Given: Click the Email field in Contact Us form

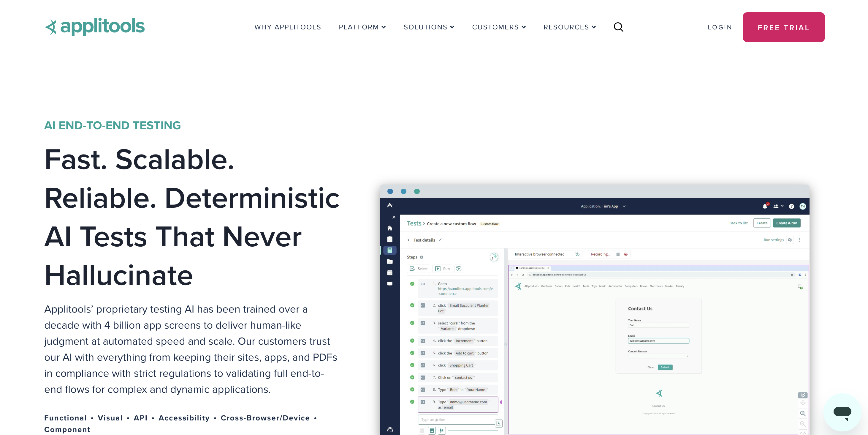Looking at the screenshot, I should tap(658, 341).
